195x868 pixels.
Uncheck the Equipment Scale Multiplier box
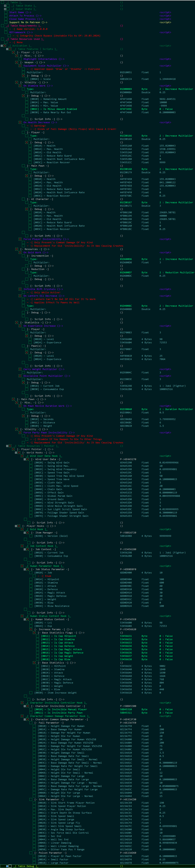click(x=20, y=66)
